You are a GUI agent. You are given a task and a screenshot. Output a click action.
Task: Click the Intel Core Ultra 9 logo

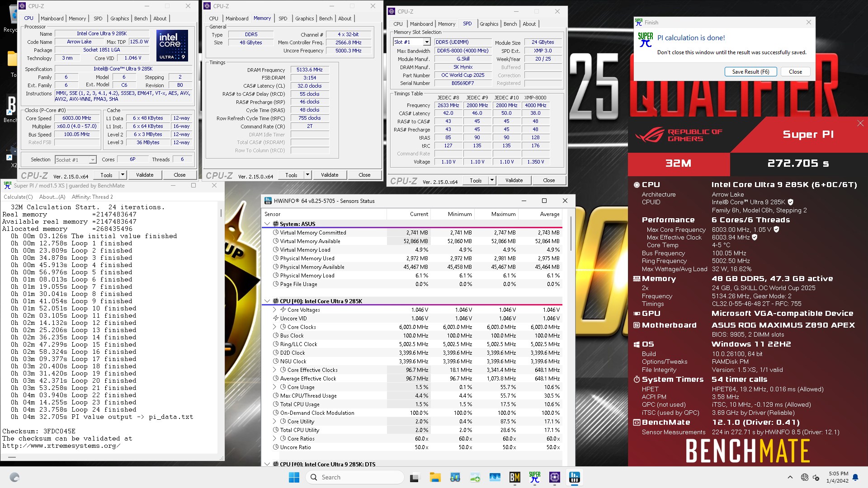click(x=172, y=46)
